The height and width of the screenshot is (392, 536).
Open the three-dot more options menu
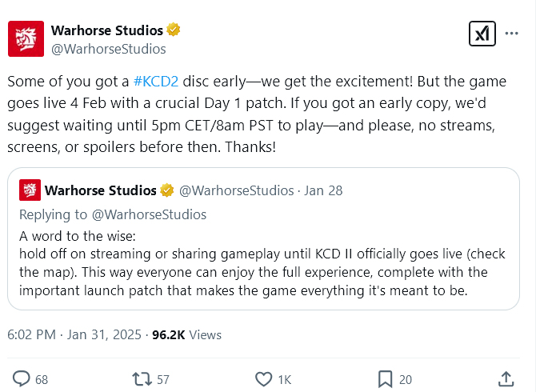pyautogui.click(x=511, y=34)
